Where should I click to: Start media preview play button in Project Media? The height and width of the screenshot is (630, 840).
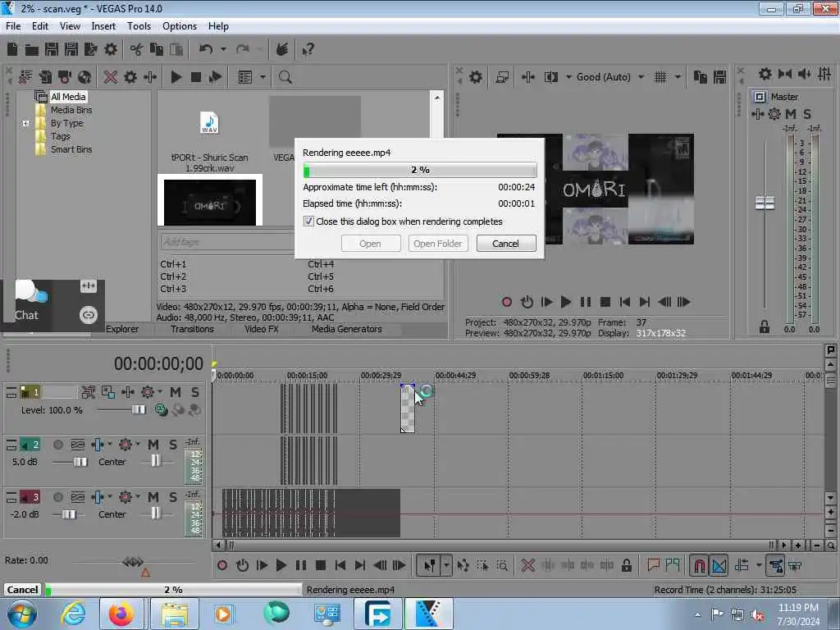[176, 77]
